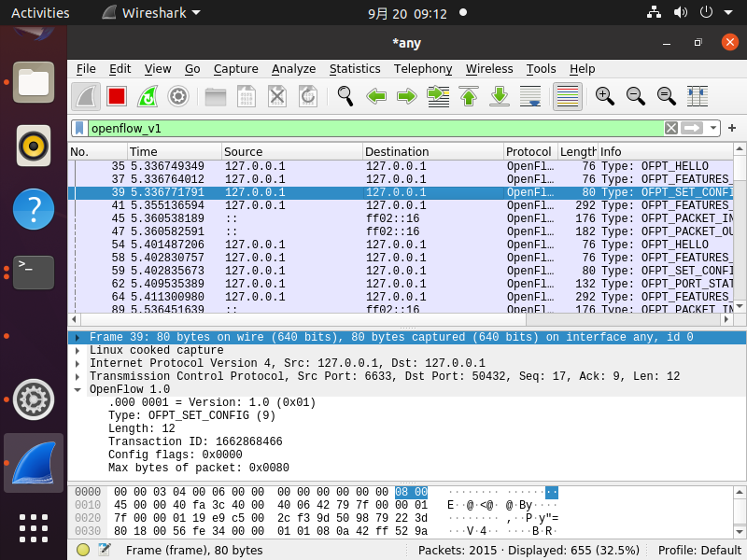
Task: Select Max bytes of packet field
Action: pos(199,469)
